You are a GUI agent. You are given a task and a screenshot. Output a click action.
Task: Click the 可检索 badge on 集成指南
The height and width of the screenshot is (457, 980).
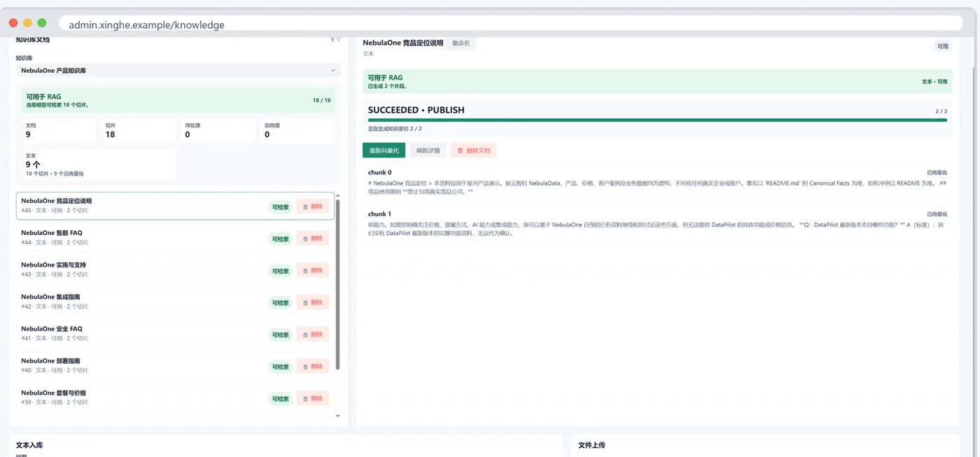[280, 303]
